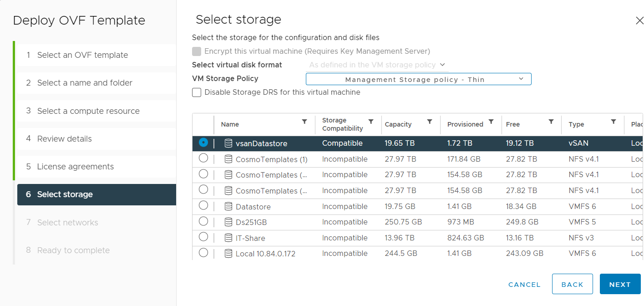Go to step 1 Select an OVF template

click(82, 55)
